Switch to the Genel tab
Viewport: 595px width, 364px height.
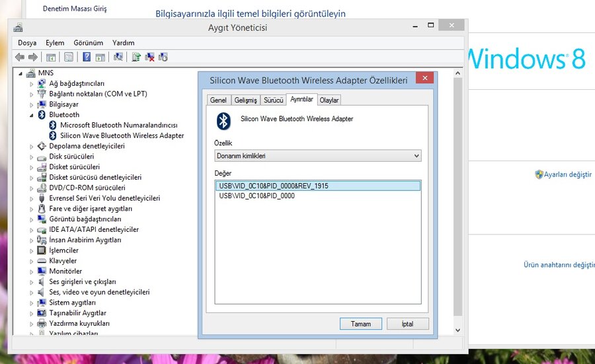click(x=218, y=100)
